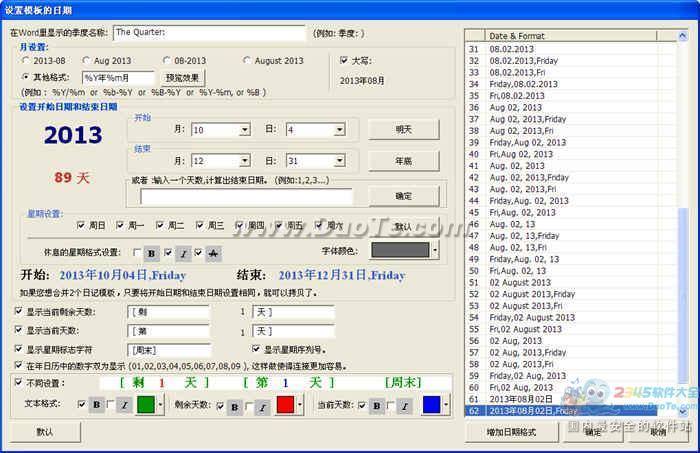Select the 08-2013 month format radio
This screenshot has width=700, height=453.
pos(167,60)
